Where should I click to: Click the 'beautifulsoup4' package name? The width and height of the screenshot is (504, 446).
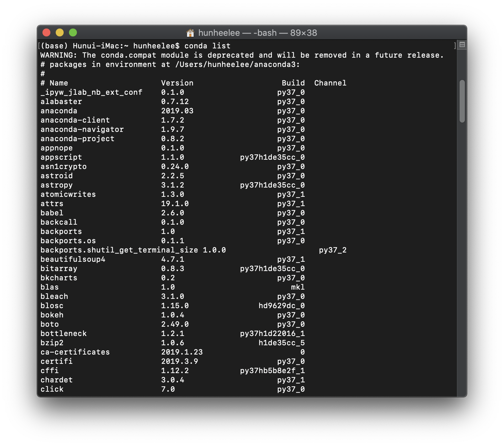(73, 259)
